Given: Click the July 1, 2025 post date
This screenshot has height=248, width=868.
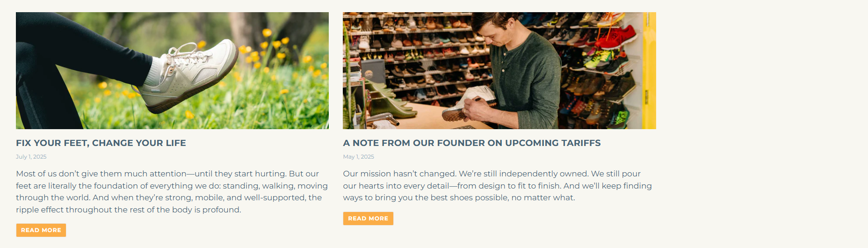Looking at the screenshot, I should coord(31,157).
